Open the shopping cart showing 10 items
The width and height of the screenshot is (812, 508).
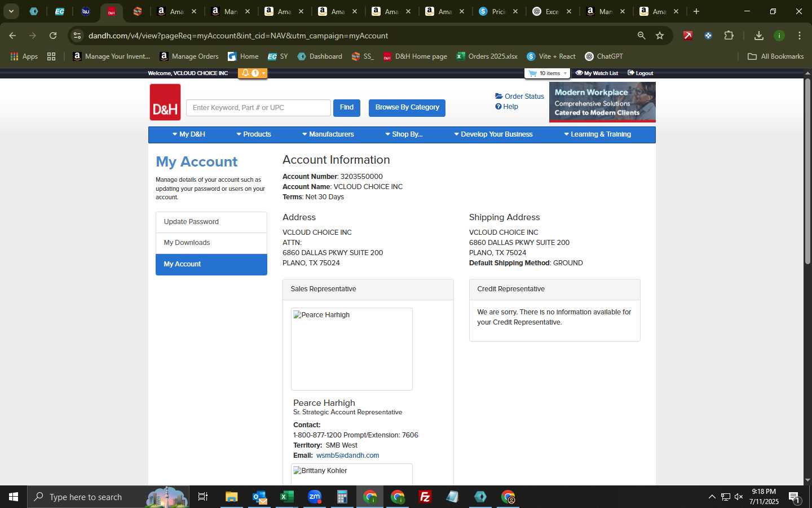547,73
